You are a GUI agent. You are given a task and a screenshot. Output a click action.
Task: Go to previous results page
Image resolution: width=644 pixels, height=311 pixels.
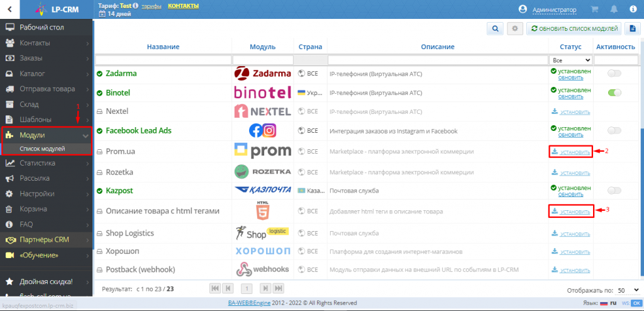[x=228, y=289]
